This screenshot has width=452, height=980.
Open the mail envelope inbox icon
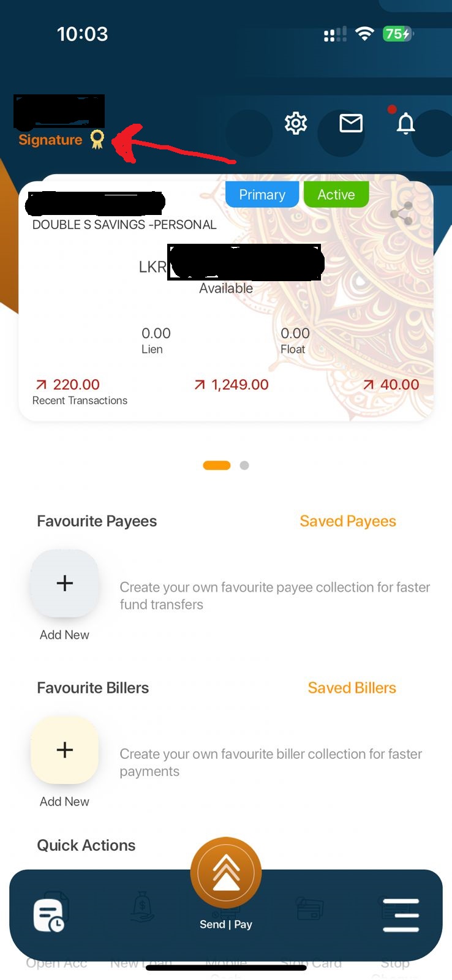pyautogui.click(x=351, y=124)
